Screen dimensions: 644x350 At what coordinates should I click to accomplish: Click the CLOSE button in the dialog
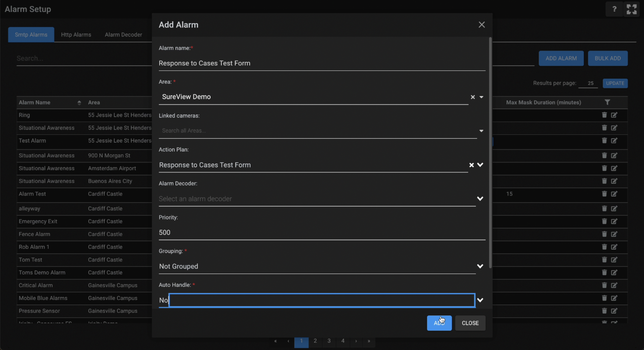pos(470,323)
